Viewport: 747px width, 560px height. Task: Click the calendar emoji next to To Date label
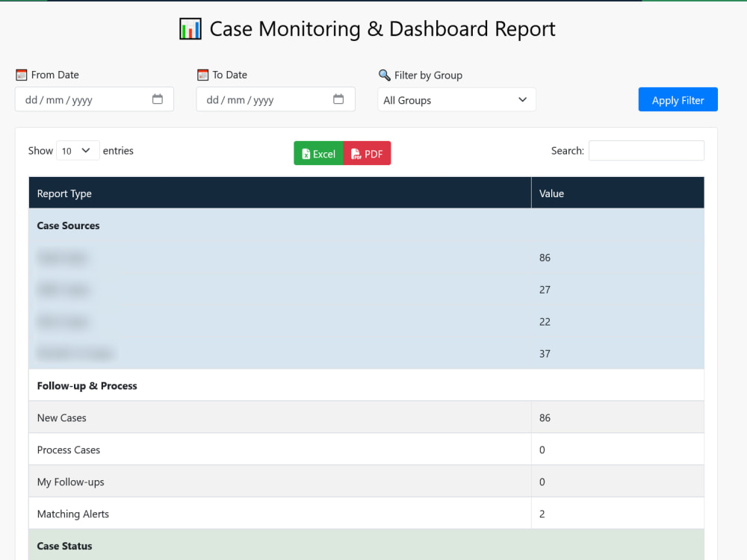(203, 75)
